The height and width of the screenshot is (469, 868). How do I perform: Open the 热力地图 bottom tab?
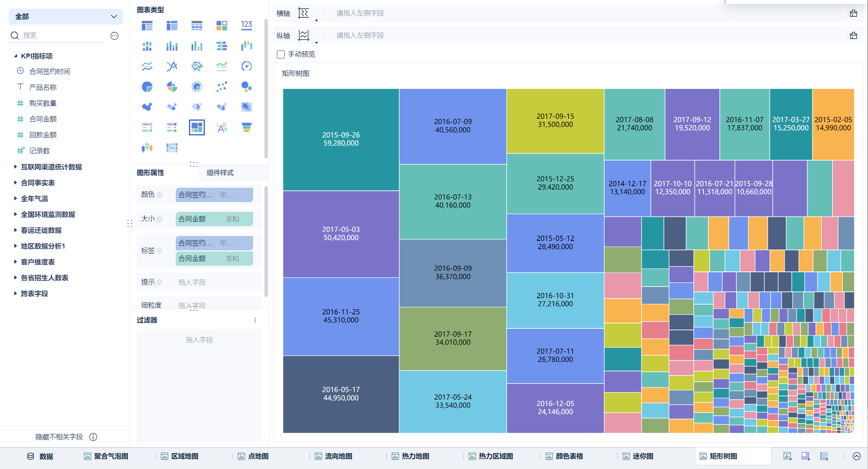(415, 456)
